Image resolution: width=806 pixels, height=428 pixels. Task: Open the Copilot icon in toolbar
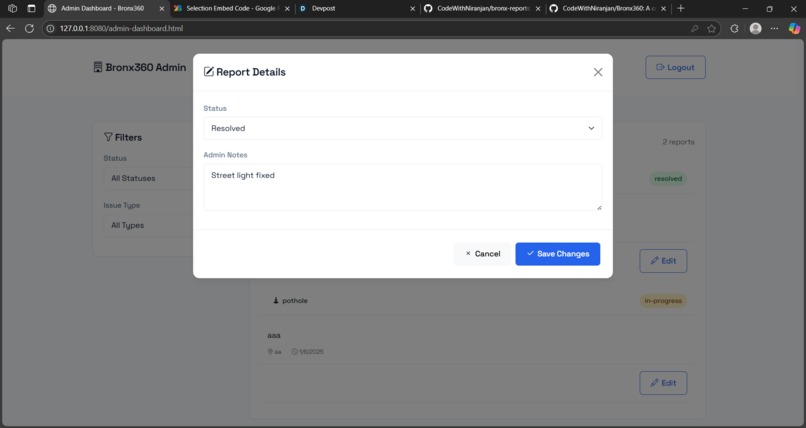point(794,28)
